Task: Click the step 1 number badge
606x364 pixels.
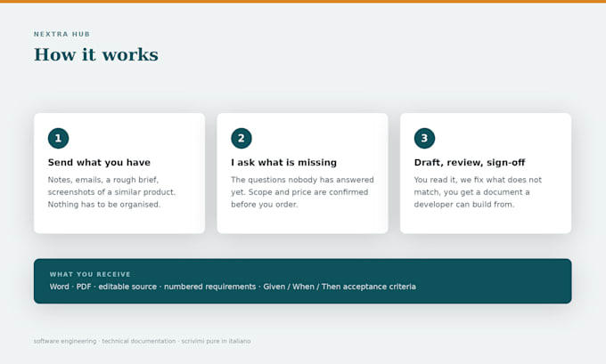Action: (58, 138)
